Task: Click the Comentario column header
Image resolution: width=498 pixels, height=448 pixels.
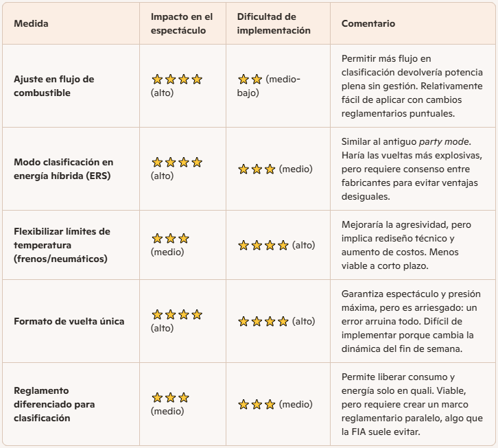Action: [x=368, y=24]
